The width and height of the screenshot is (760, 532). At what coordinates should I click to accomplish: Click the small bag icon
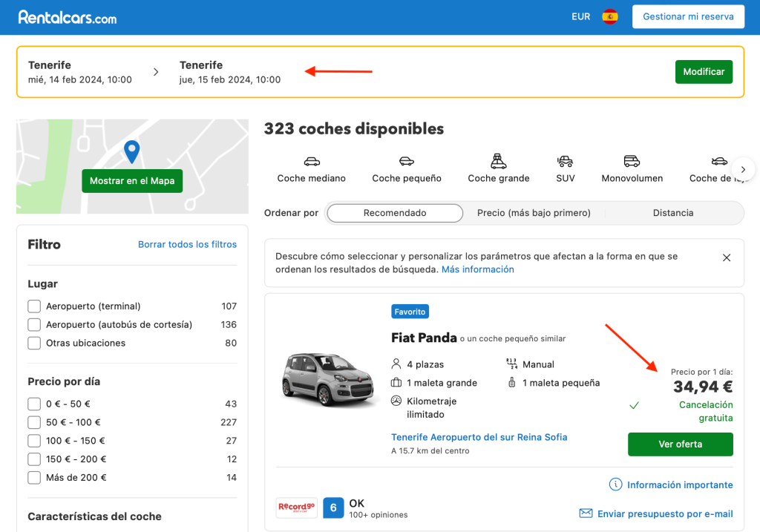click(x=512, y=382)
